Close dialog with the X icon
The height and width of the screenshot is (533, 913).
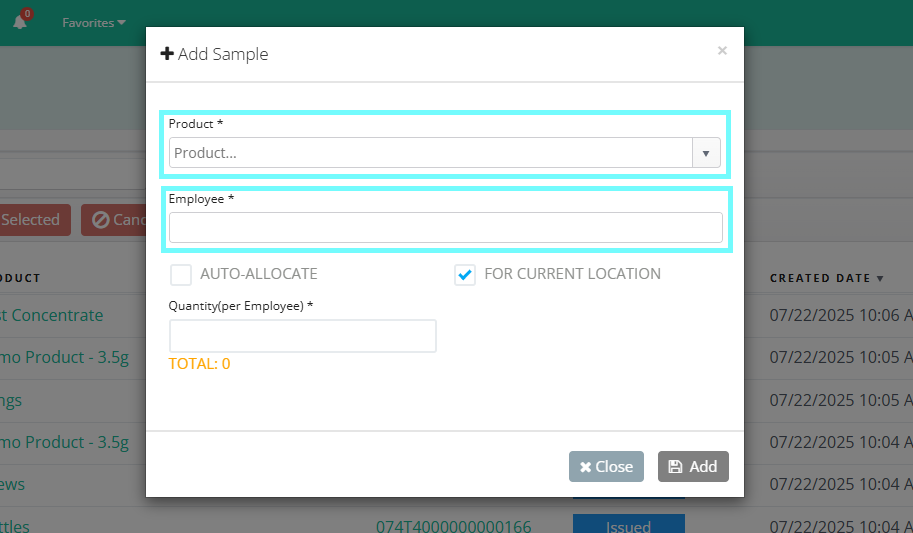tap(722, 51)
